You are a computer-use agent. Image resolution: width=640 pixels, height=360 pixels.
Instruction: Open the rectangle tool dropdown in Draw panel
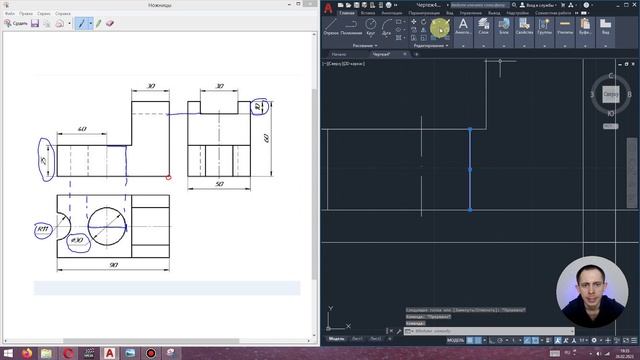[x=404, y=22]
